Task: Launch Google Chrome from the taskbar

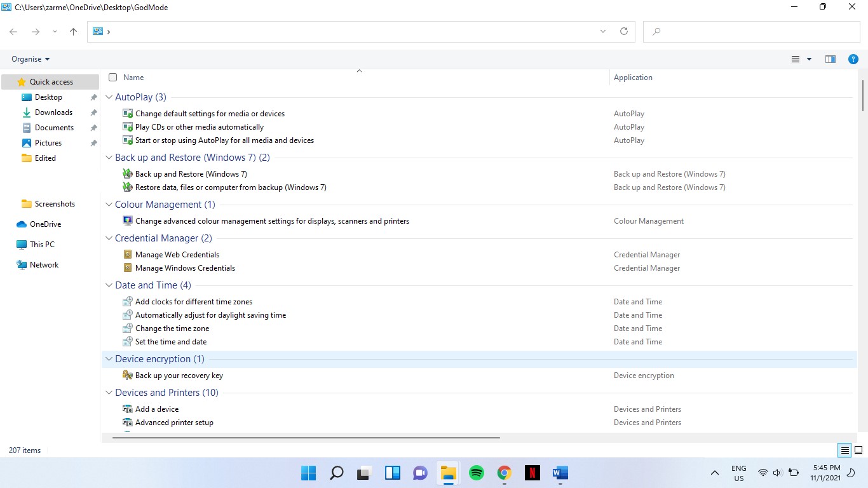Action: tap(504, 473)
